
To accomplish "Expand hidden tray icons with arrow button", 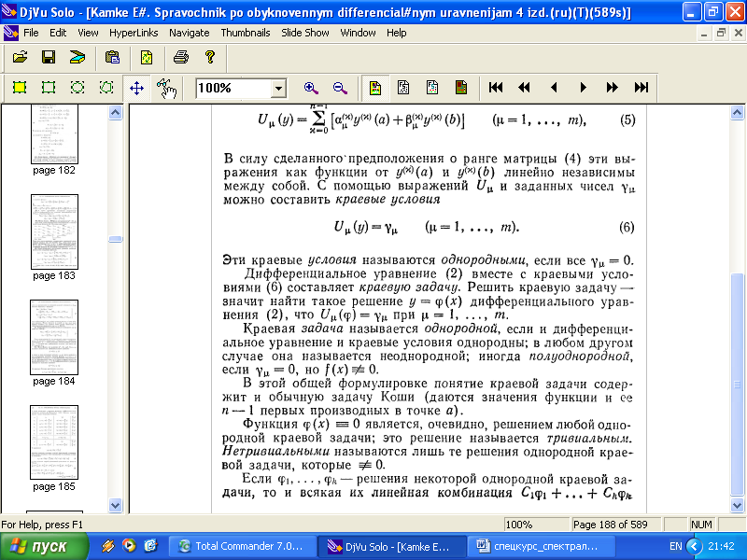I will point(695,546).
